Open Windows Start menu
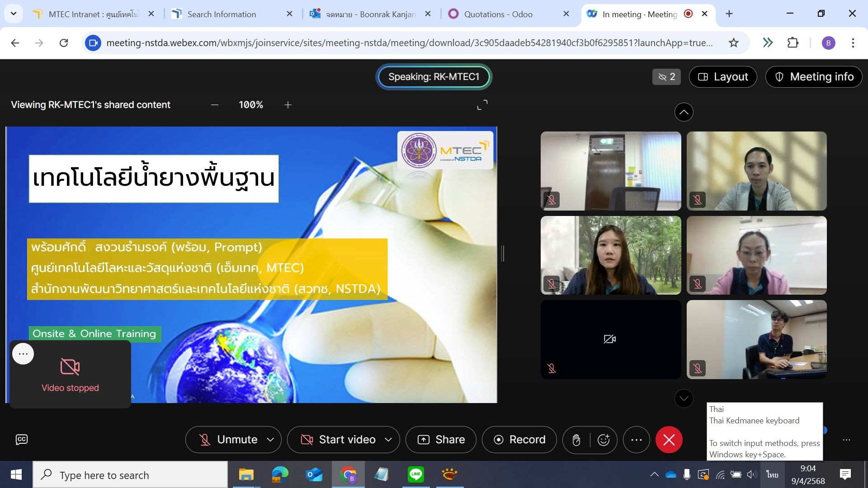This screenshot has height=488, width=868. point(16,474)
